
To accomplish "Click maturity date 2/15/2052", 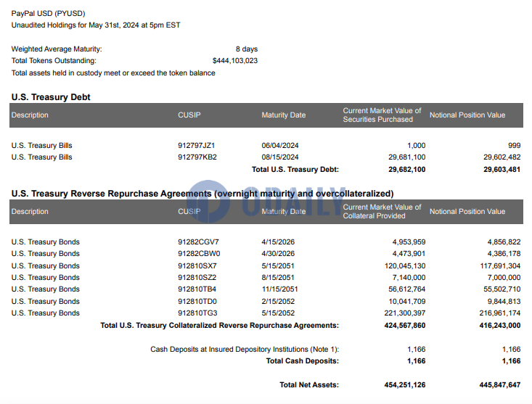I will [278, 301].
